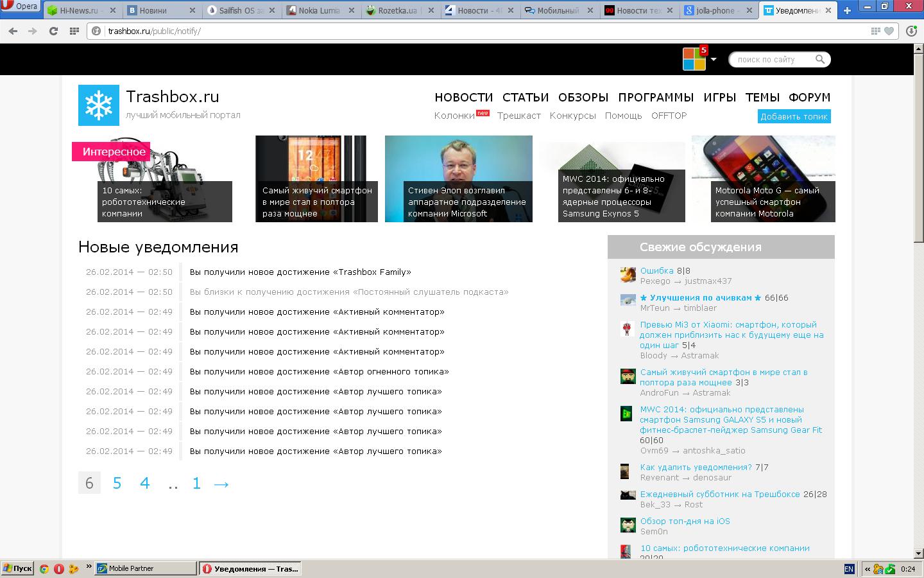Open the 'Ошибка' discussion link
The image size is (924, 578).
656,271
